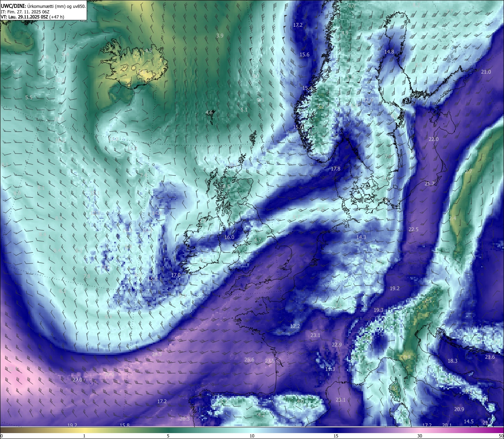504x439 pixels.
Task: Click the 20.1 value label
Action: pos(447,425)
